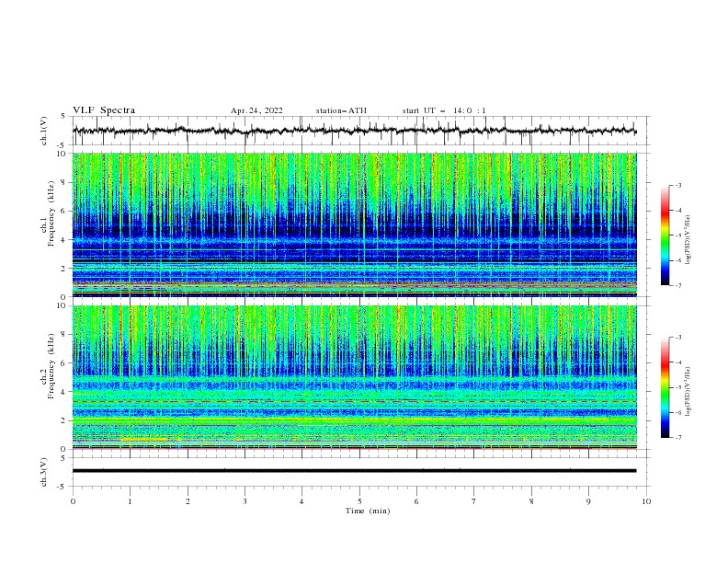The image size is (728, 563).
Task: Click time axis tick label "10"
Action: (646, 501)
